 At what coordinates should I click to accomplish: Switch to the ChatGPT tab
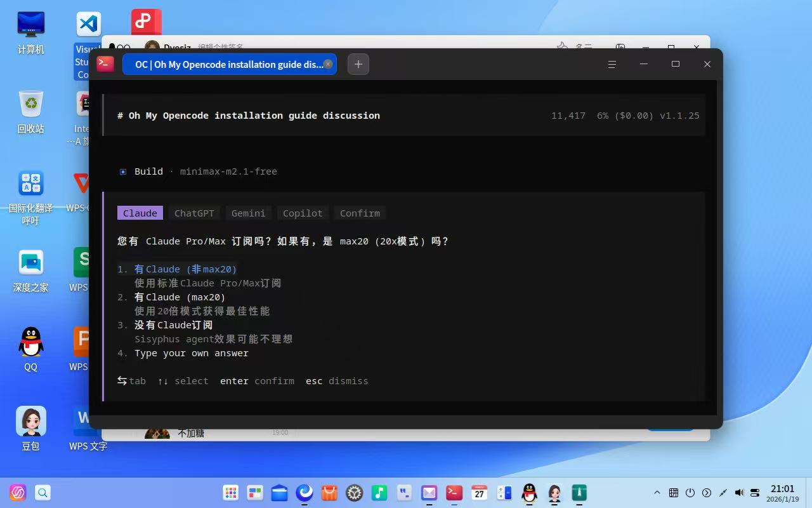pyautogui.click(x=194, y=213)
